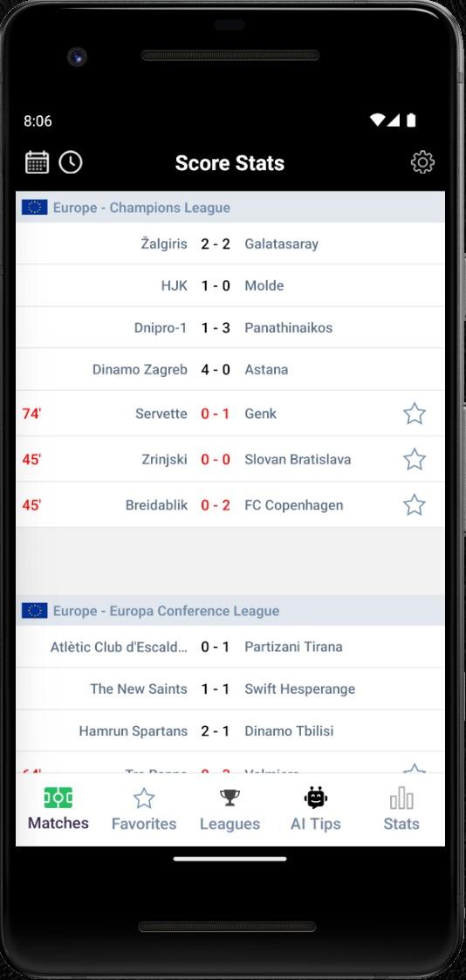466x980 pixels.
Task: Tap the robot AI Tips icon
Action: (x=315, y=798)
